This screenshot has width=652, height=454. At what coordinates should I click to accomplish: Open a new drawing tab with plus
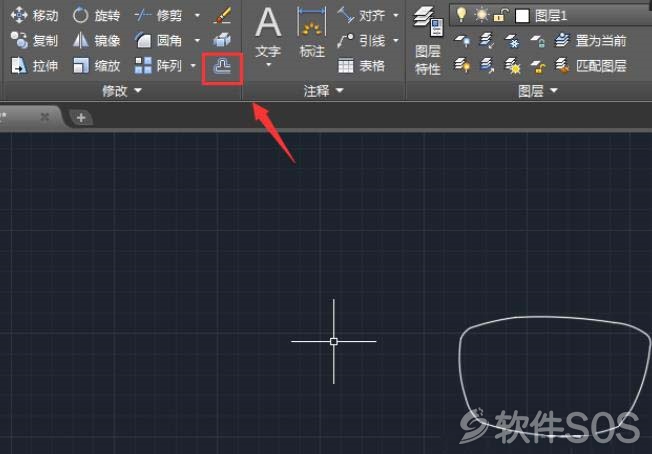[x=81, y=118]
